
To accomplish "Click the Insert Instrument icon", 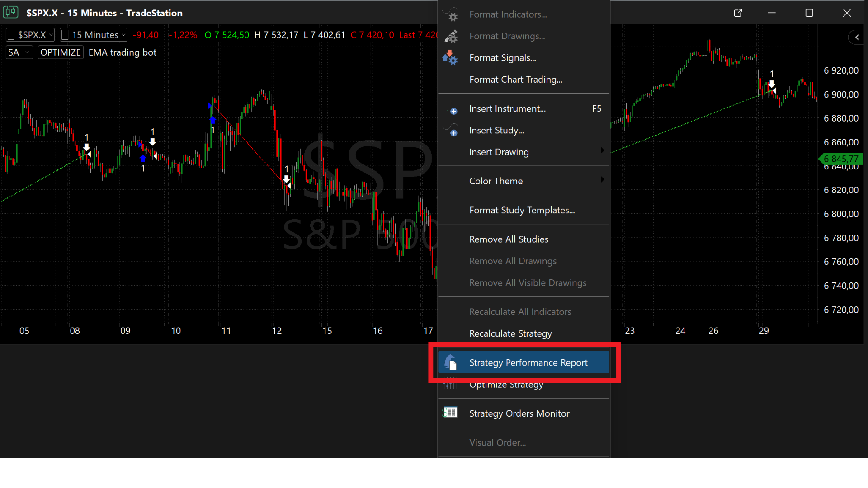I will coord(452,108).
